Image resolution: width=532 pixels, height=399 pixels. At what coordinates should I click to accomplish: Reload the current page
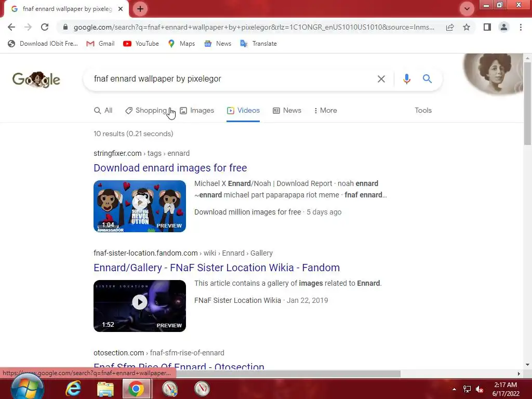[x=45, y=27]
